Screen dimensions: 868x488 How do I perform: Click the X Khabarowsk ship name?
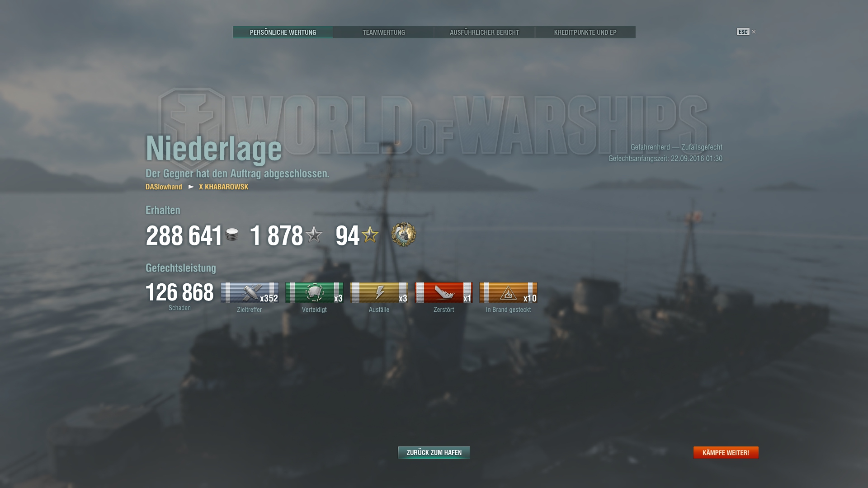coord(223,187)
